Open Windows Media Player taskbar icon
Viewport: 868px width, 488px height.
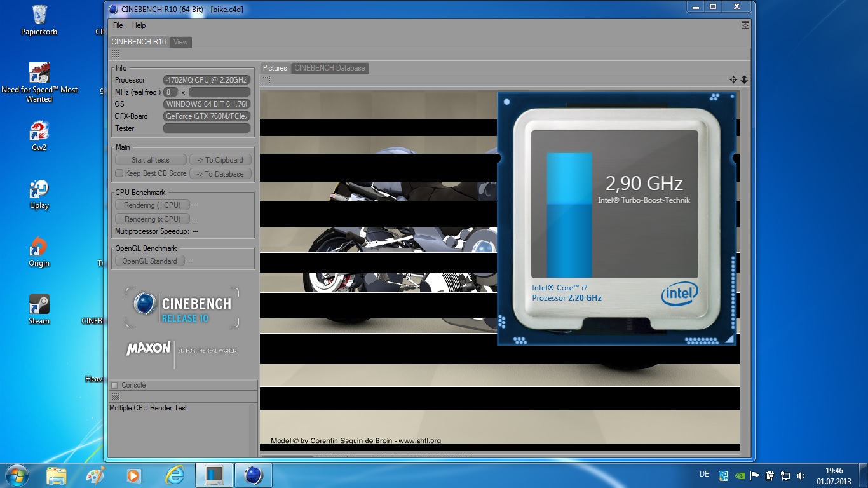[134, 475]
